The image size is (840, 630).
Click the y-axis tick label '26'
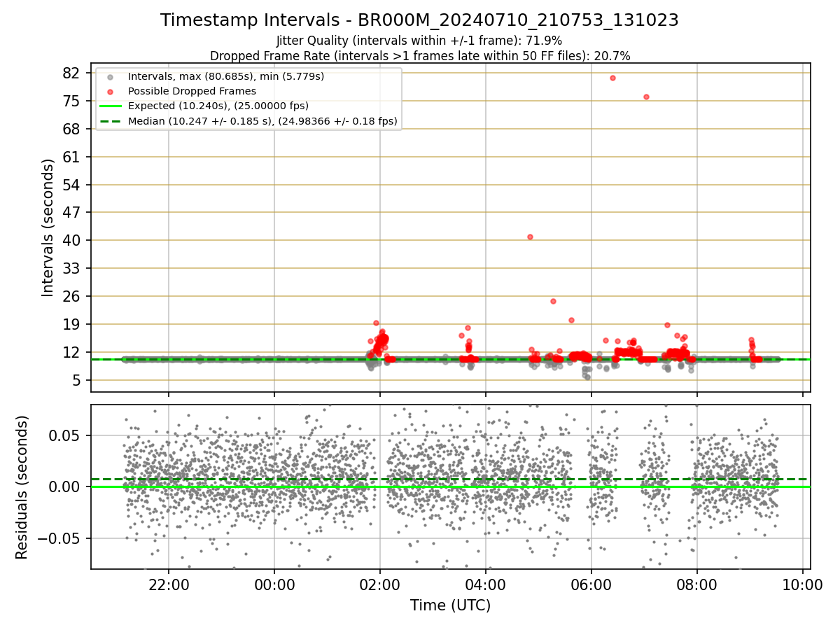72,296
